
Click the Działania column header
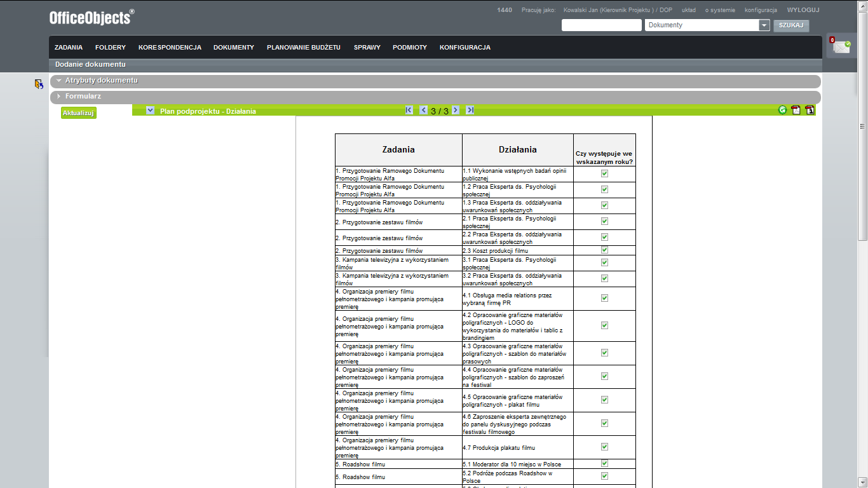(518, 149)
